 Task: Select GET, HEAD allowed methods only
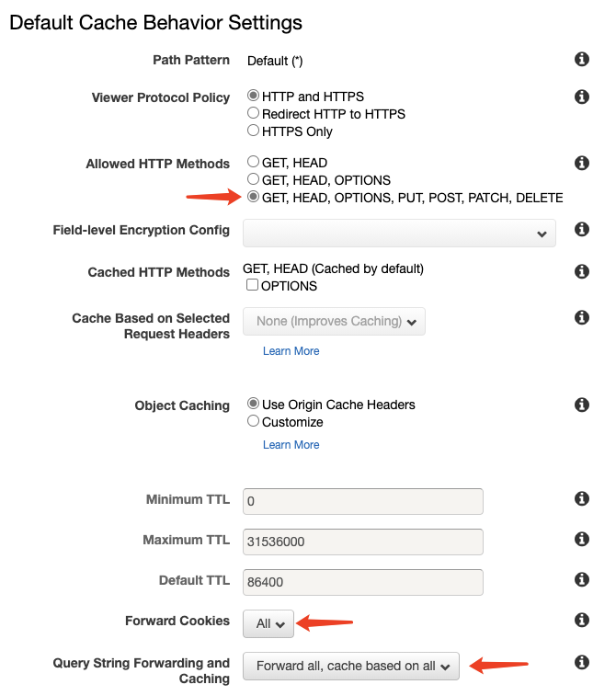(254, 163)
